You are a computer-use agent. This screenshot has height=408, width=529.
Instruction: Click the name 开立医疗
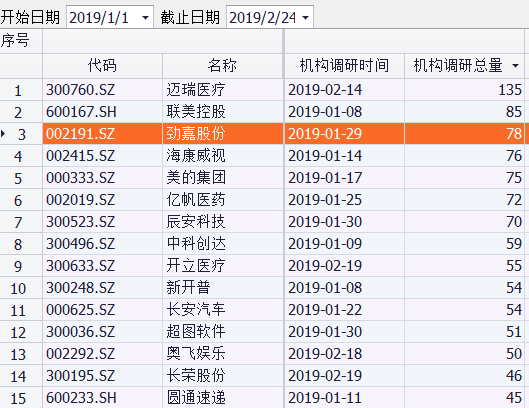tap(196, 266)
